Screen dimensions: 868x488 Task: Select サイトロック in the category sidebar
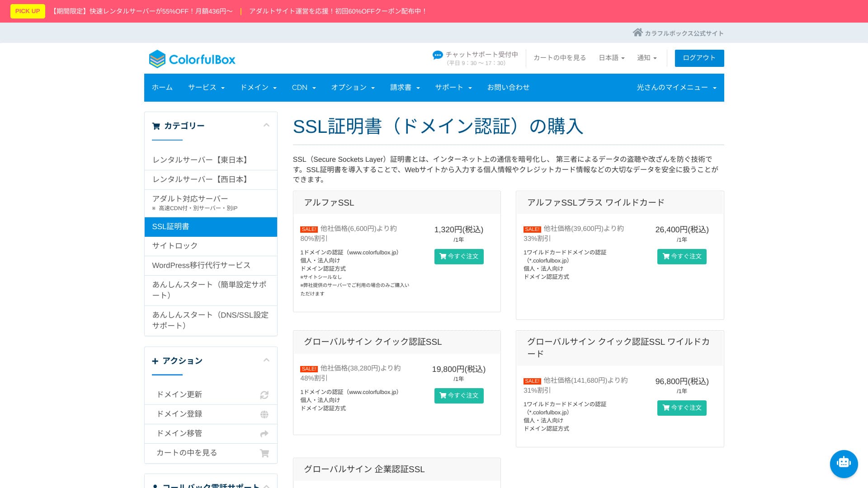[175, 246]
